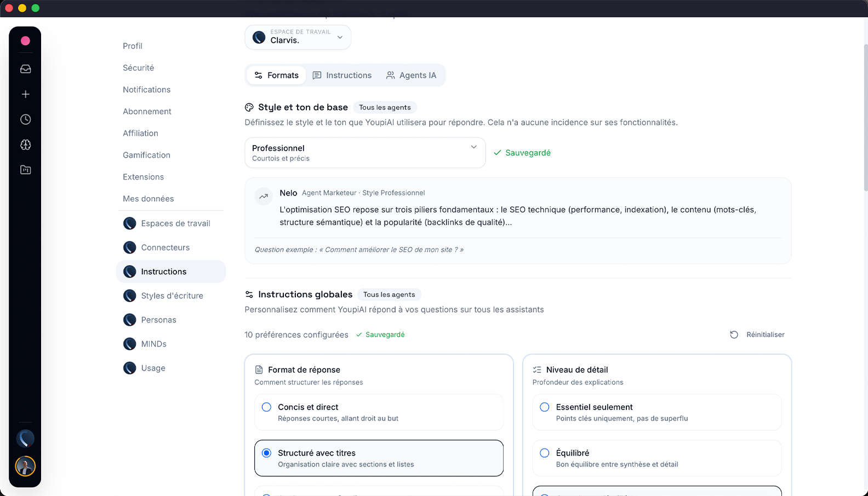Open the brain icon in sidebar
Viewport: 868px width, 496px height.
tap(25, 145)
